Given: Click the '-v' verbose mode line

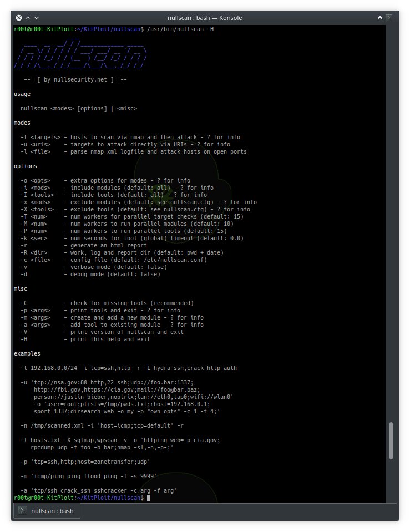Looking at the screenshot, I should (x=94, y=267).
